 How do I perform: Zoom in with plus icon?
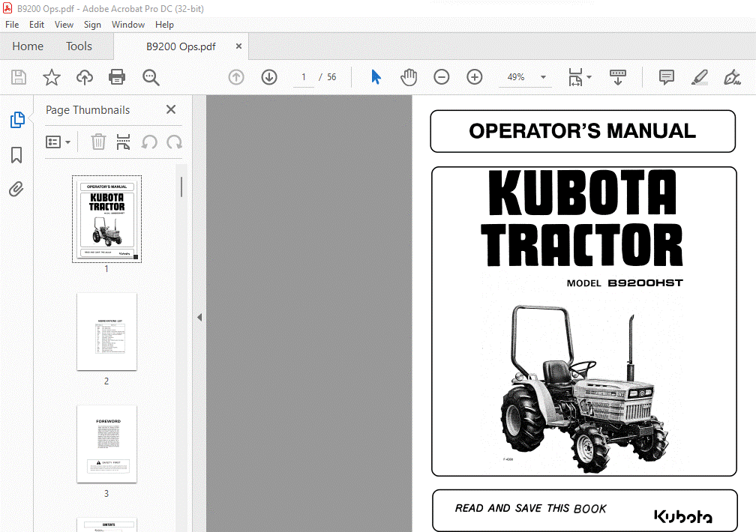475,77
